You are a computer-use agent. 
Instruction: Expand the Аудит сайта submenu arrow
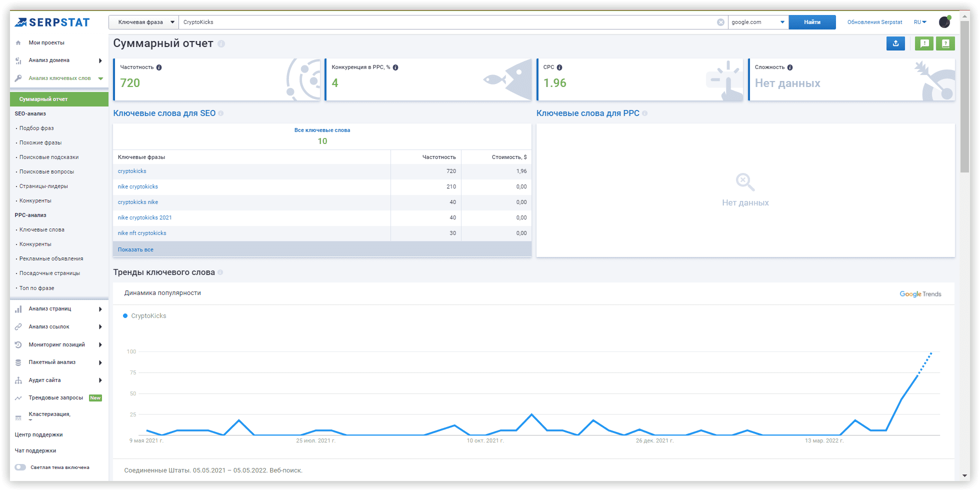coord(100,380)
